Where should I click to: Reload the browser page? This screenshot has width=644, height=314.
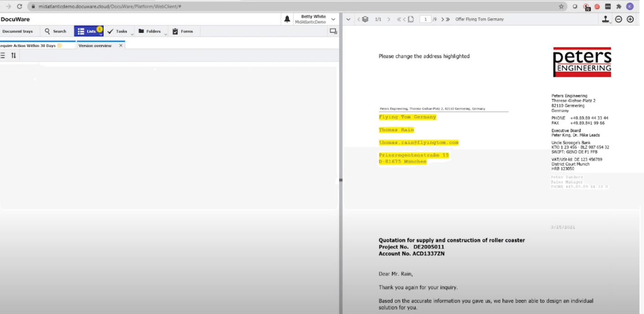click(x=19, y=7)
